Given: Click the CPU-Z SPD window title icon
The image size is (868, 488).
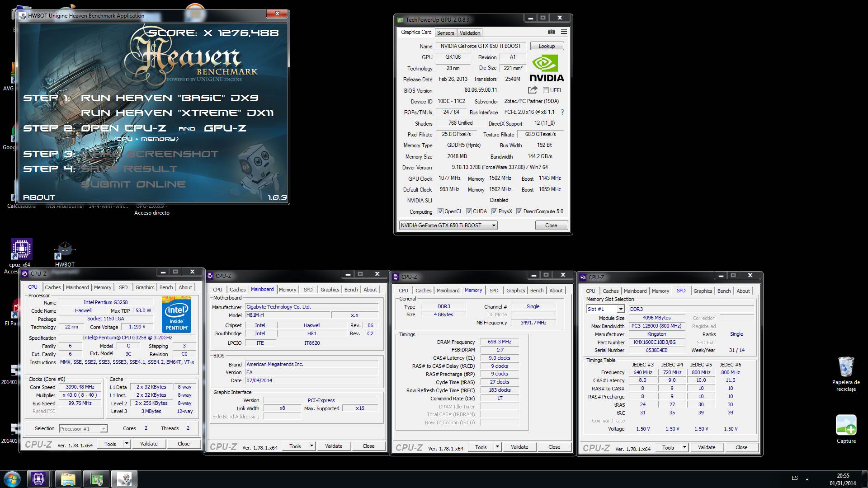Looking at the screenshot, I should pos(583,277).
